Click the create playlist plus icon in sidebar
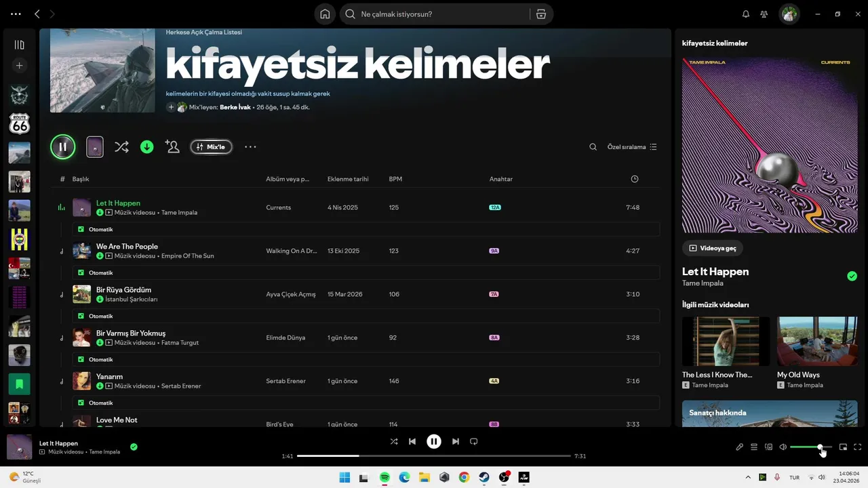The image size is (868, 488). 19,66
